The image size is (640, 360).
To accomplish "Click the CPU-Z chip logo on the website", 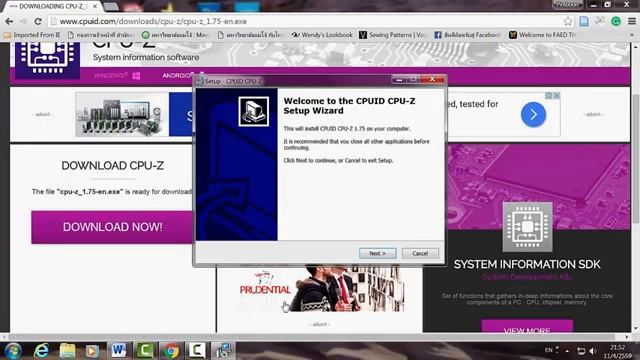I will click(48, 60).
